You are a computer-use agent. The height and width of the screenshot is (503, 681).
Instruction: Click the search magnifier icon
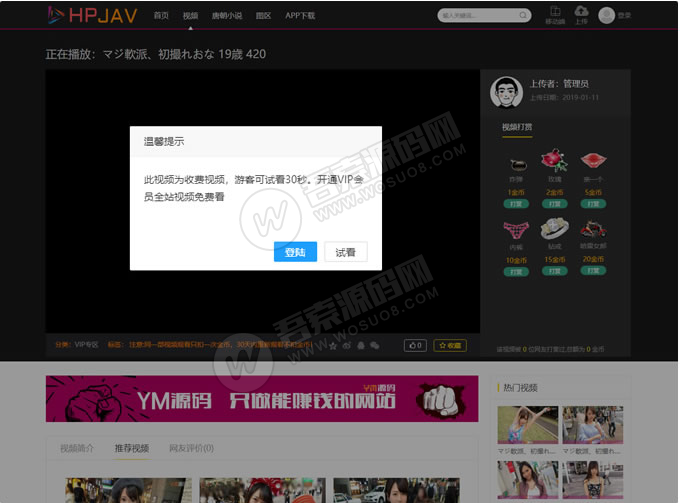[x=523, y=16]
